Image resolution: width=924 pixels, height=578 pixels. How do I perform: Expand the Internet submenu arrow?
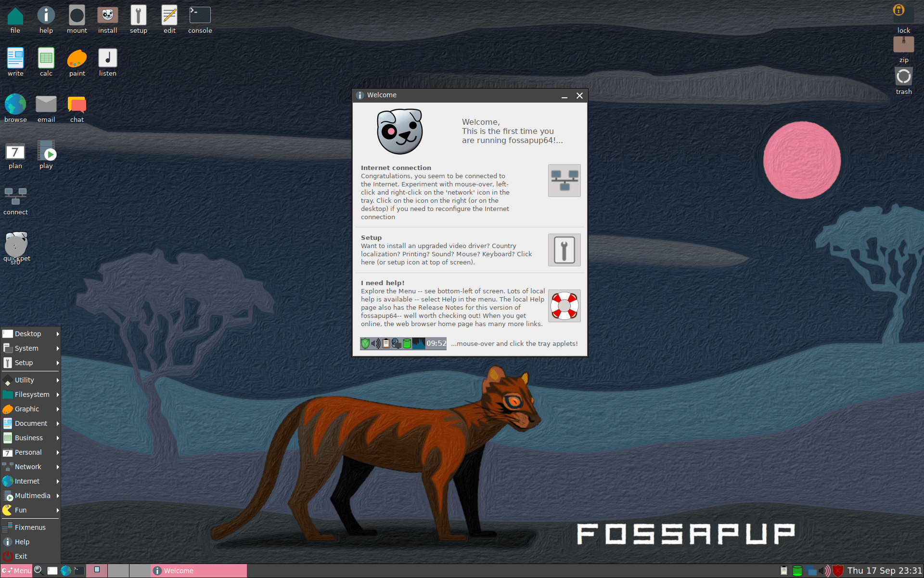58,481
